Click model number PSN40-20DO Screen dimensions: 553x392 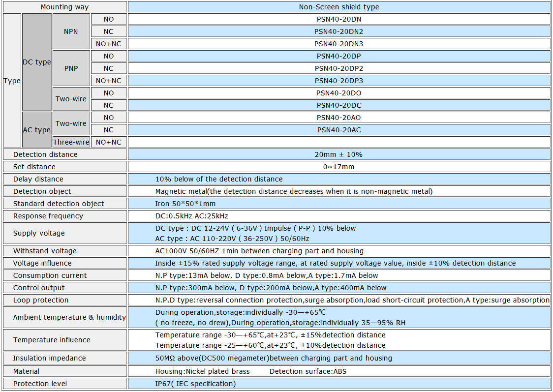tap(339, 93)
